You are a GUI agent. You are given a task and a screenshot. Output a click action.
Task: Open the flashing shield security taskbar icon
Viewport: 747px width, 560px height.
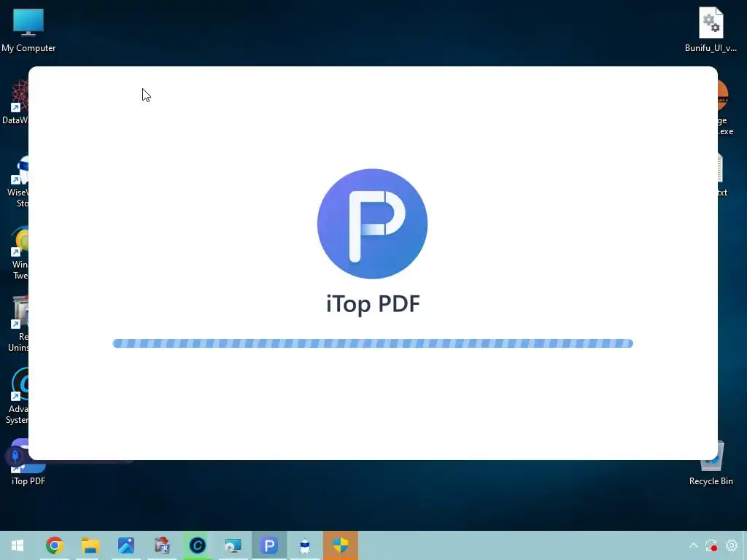point(341,545)
